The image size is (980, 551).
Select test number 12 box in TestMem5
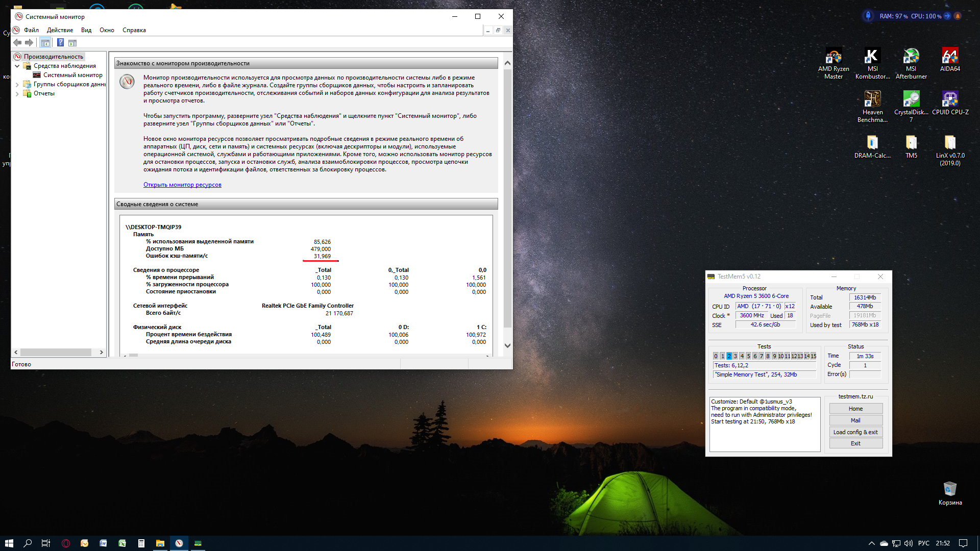794,356
